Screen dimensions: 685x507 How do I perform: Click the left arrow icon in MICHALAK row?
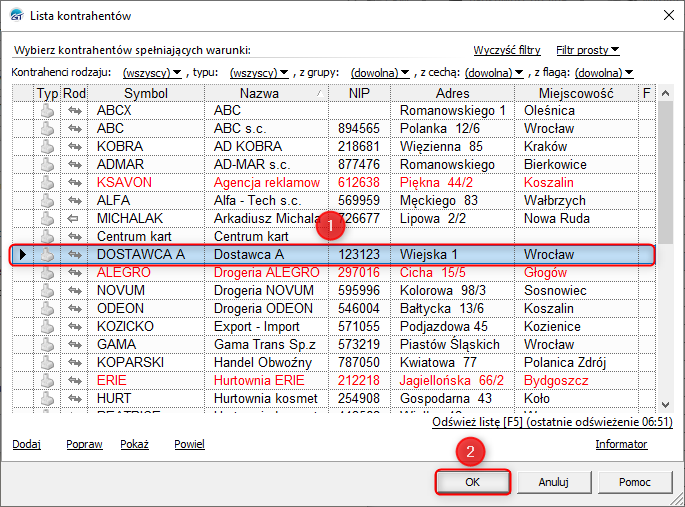75,218
